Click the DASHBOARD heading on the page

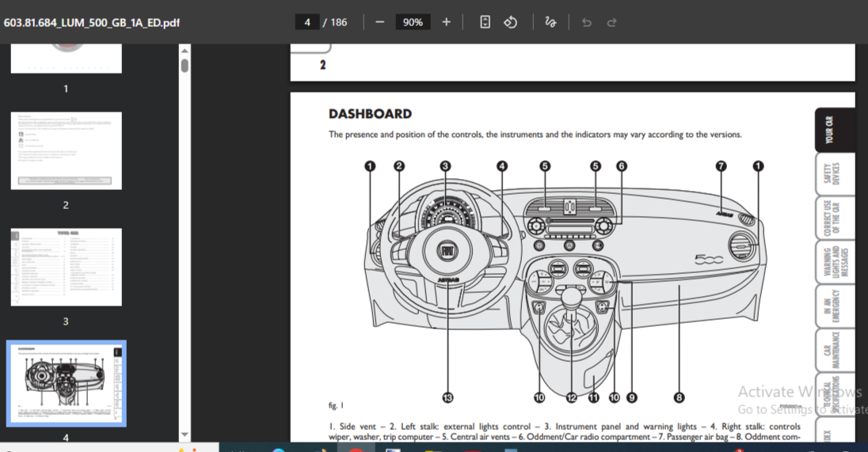click(x=370, y=114)
